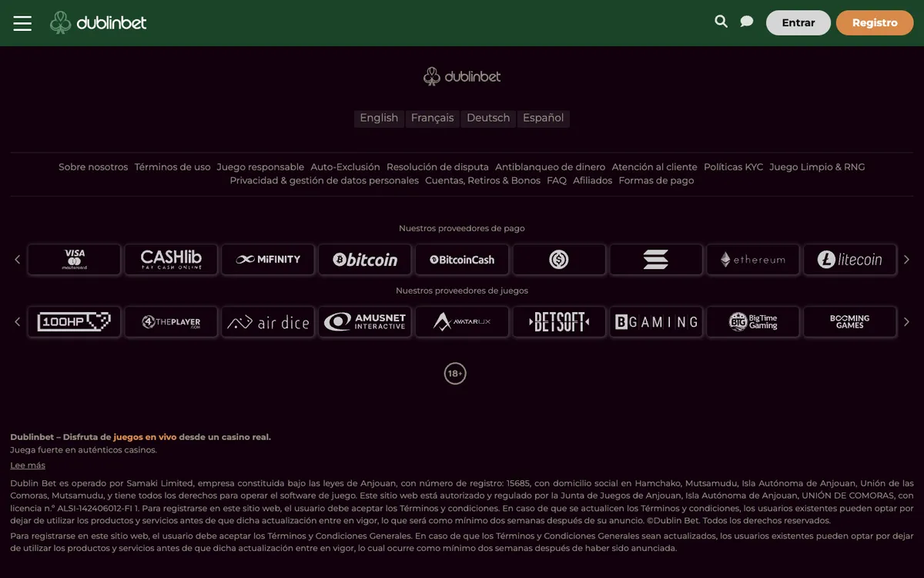Click the Entrar button
The width and height of the screenshot is (924, 578).
coord(798,23)
